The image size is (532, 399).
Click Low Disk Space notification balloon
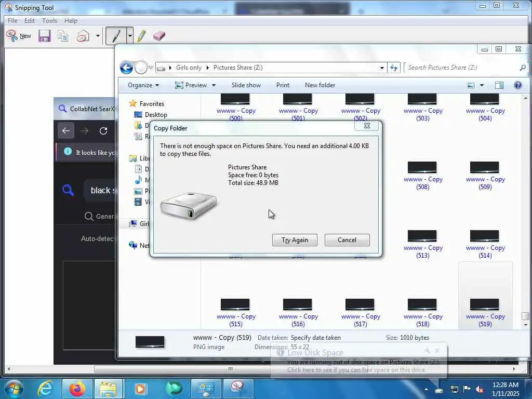pyautogui.click(x=358, y=361)
